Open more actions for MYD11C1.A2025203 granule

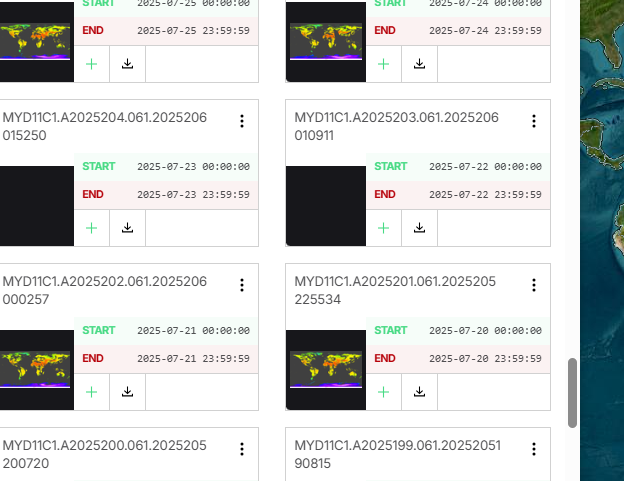pyautogui.click(x=534, y=121)
